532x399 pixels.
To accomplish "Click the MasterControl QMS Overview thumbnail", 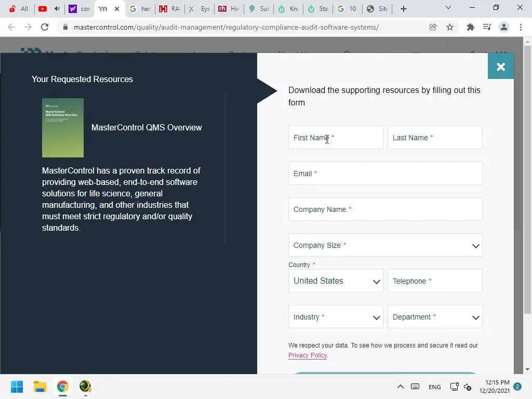I will pos(63,128).
